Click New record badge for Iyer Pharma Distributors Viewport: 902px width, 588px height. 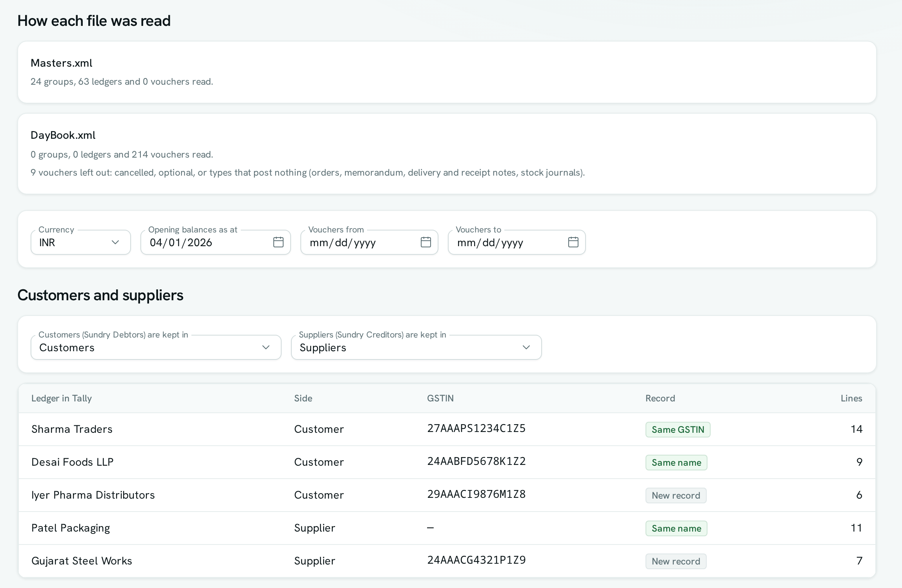point(676,495)
